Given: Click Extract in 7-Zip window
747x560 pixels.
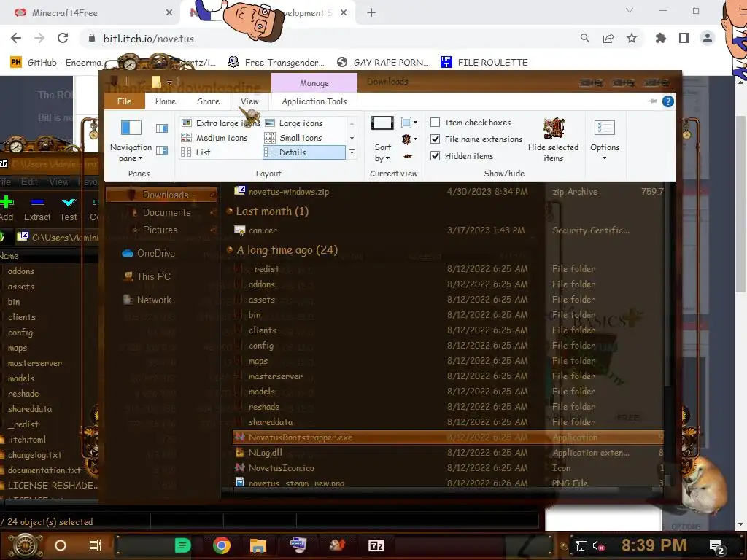Looking at the screenshot, I should coord(37,209).
